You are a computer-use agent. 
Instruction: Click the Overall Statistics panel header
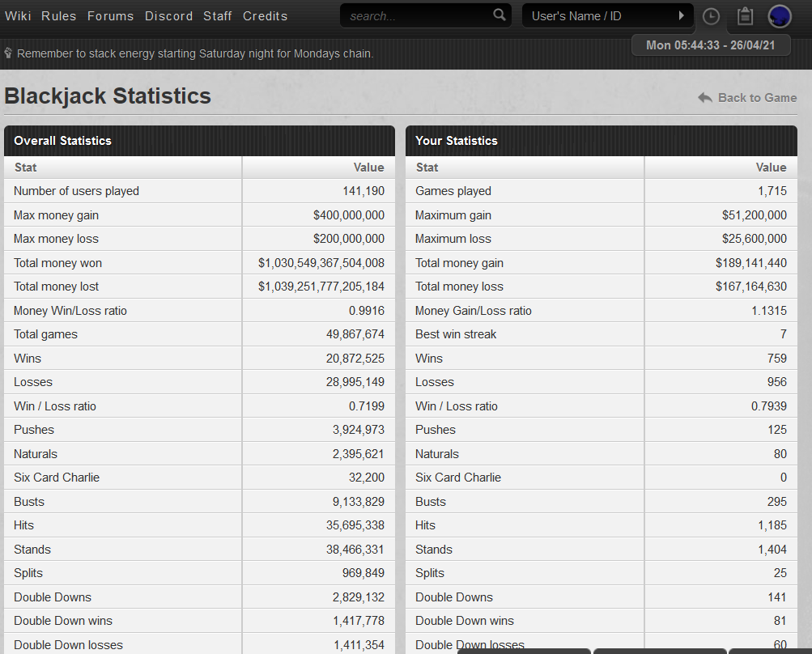pos(199,141)
